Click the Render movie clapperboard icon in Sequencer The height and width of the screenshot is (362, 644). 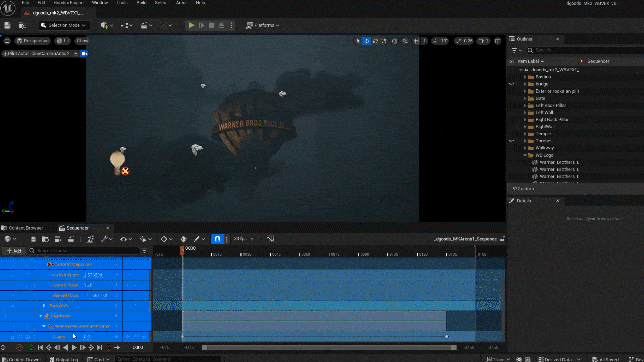point(71,239)
